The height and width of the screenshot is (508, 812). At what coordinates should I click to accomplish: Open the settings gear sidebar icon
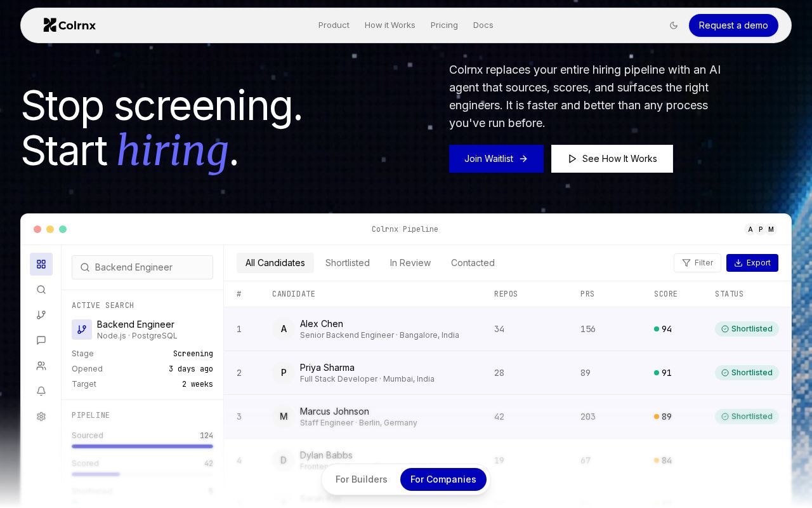[41, 417]
